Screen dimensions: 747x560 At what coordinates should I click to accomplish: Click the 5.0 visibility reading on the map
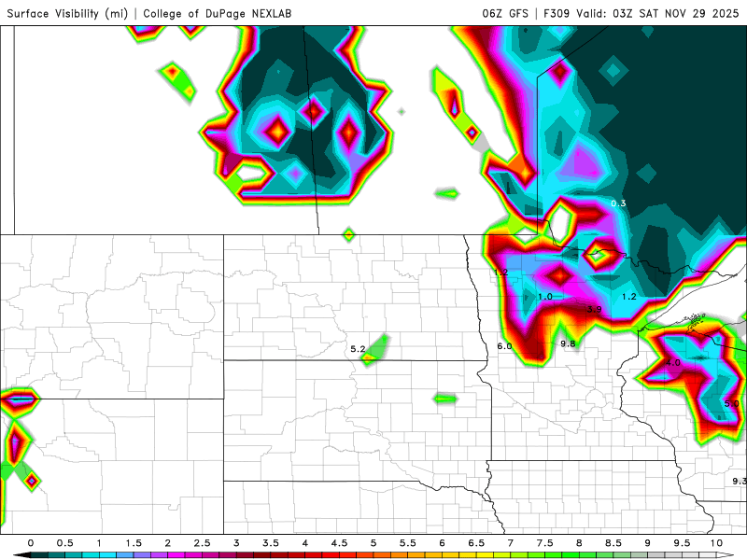(732, 404)
